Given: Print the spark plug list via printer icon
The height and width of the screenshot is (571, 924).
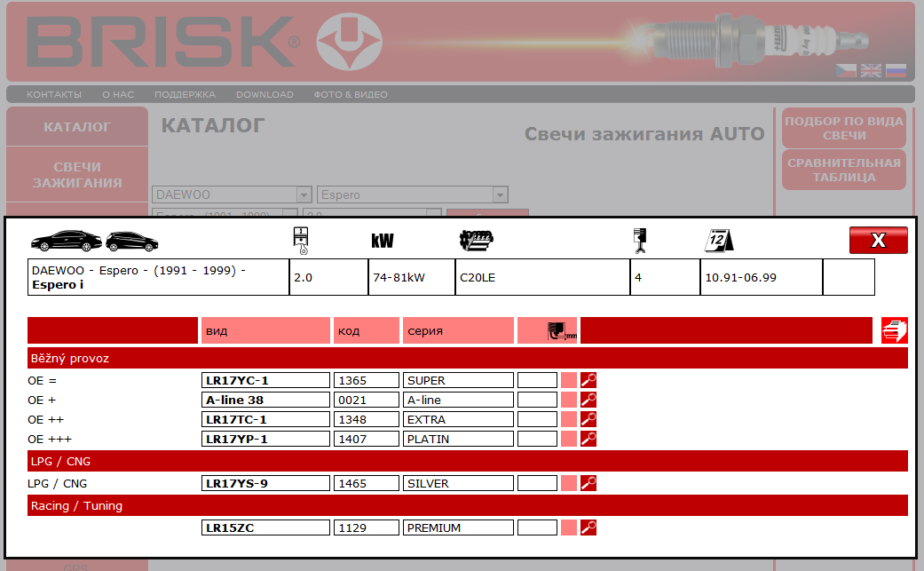Looking at the screenshot, I should coord(894,330).
